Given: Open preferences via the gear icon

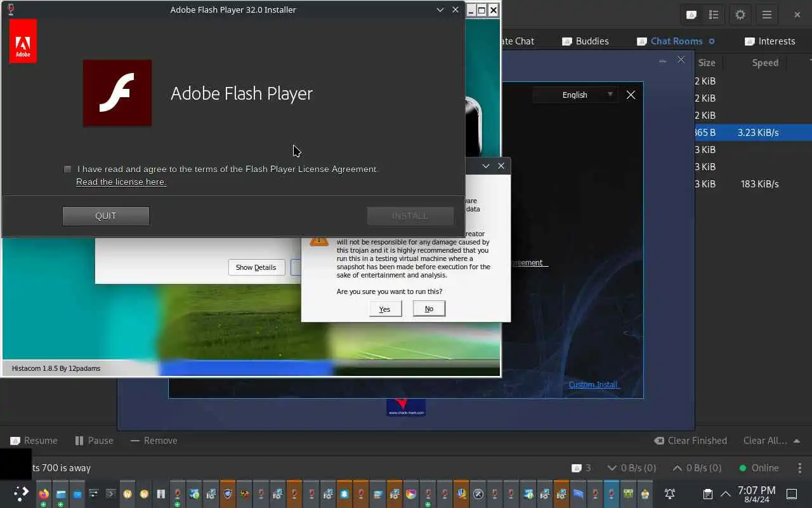Looking at the screenshot, I should click(740, 15).
